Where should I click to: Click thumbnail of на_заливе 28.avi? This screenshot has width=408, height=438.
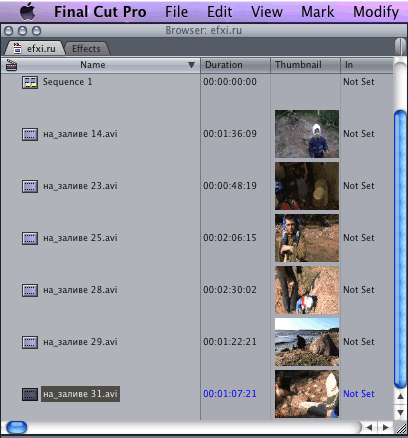[x=307, y=290]
